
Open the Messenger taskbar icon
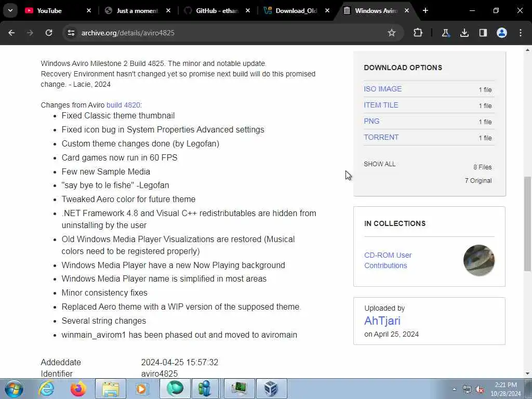click(205, 389)
